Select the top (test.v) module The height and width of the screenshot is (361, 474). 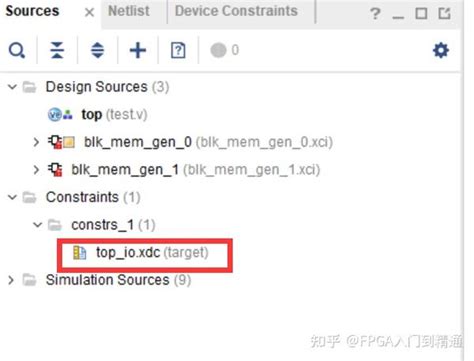97,115
